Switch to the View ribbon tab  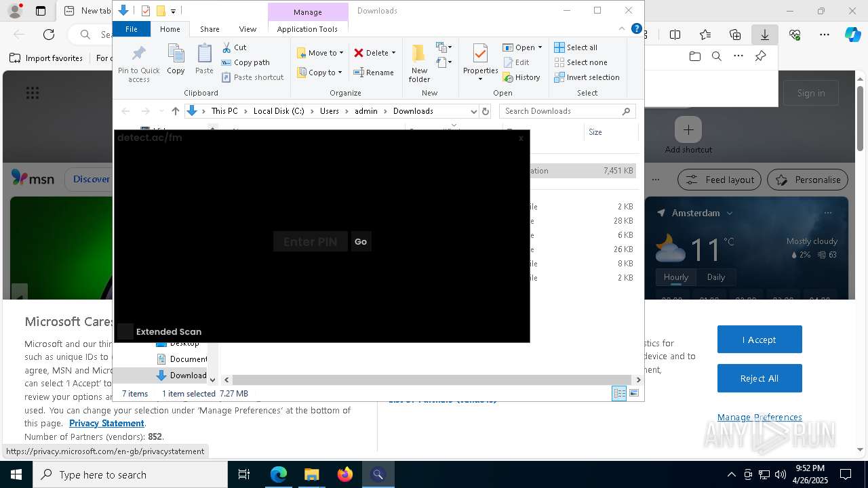coord(248,29)
